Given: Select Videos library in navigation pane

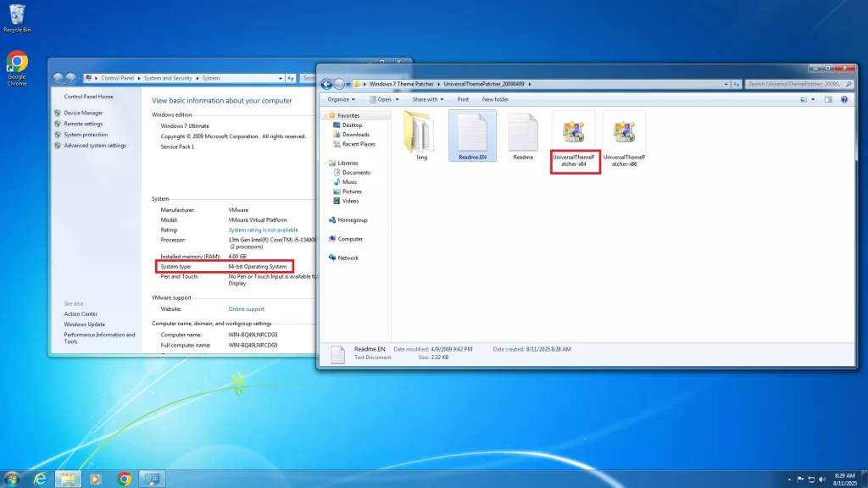Looking at the screenshot, I should pos(350,201).
